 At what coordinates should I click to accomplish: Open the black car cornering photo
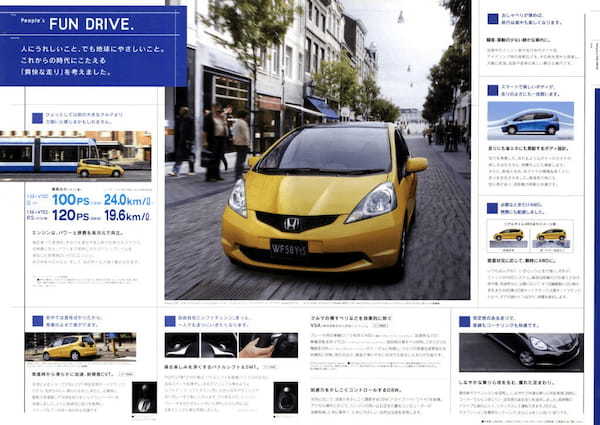click(x=521, y=352)
